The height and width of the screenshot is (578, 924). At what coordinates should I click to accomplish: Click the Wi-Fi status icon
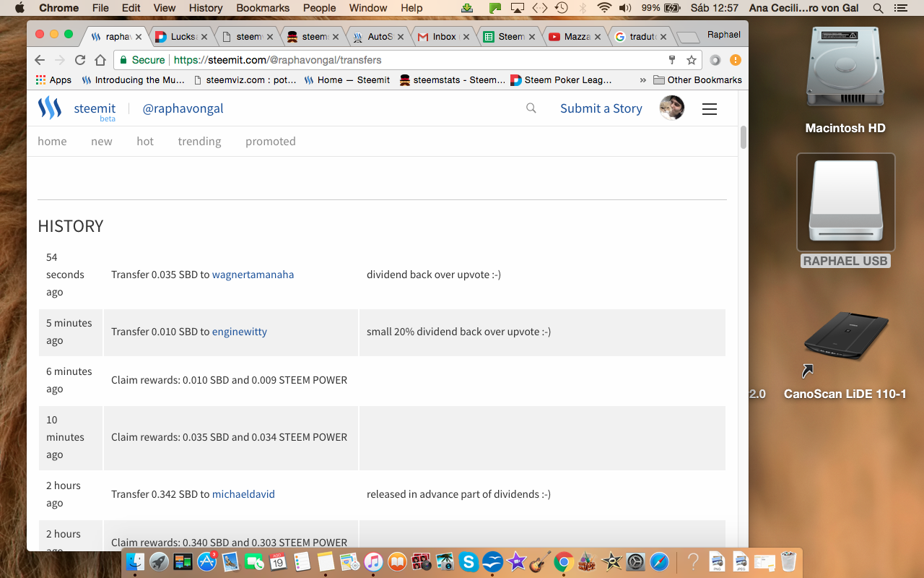click(604, 8)
